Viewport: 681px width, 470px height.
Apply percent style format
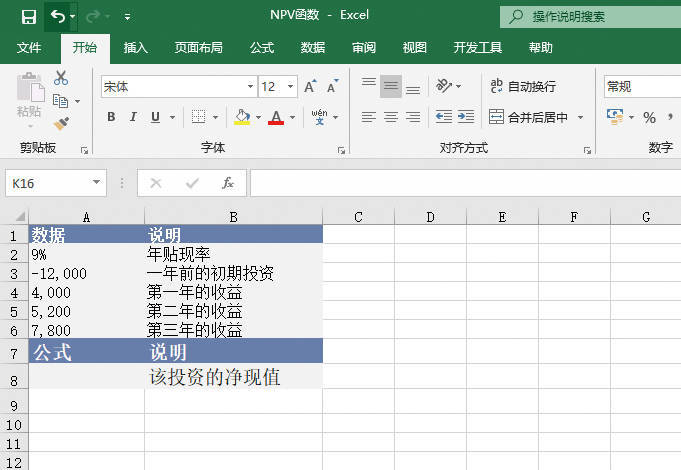tap(649, 118)
